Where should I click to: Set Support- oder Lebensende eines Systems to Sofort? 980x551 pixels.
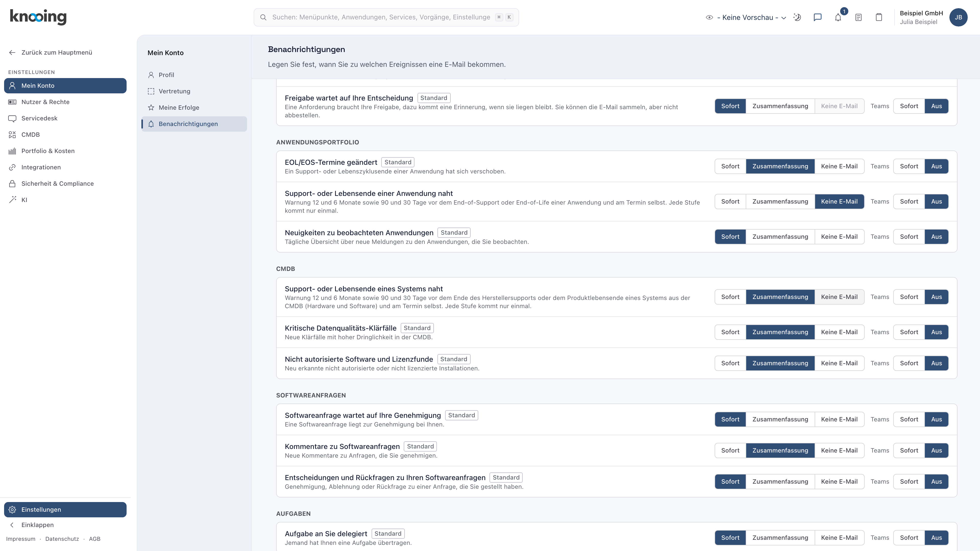pyautogui.click(x=730, y=297)
